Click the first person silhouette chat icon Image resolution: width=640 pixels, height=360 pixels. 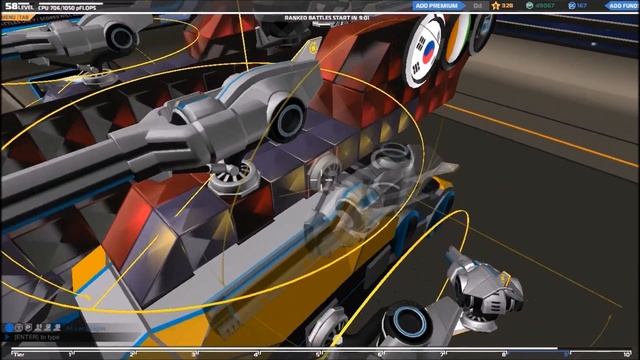(x=39, y=327)
